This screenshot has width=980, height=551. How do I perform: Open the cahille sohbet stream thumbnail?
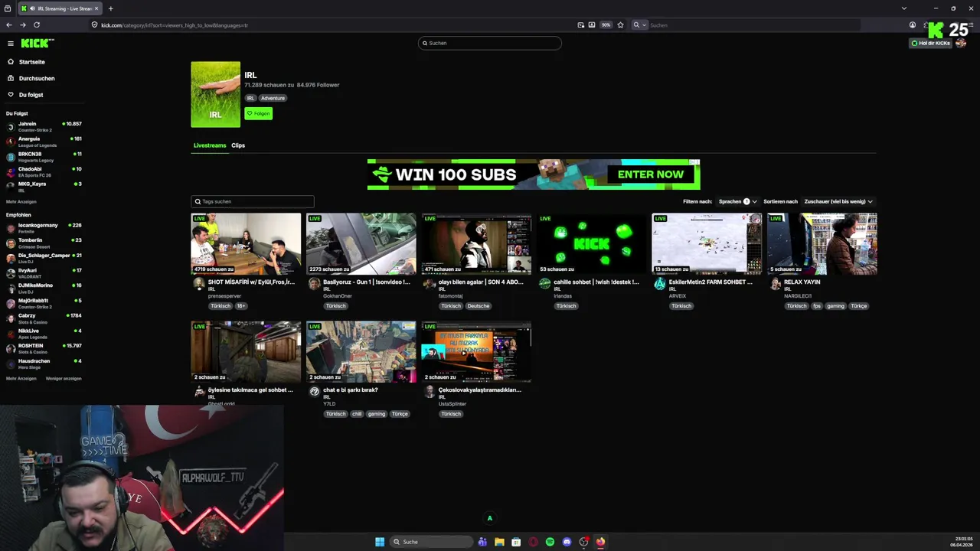(591, 243)
